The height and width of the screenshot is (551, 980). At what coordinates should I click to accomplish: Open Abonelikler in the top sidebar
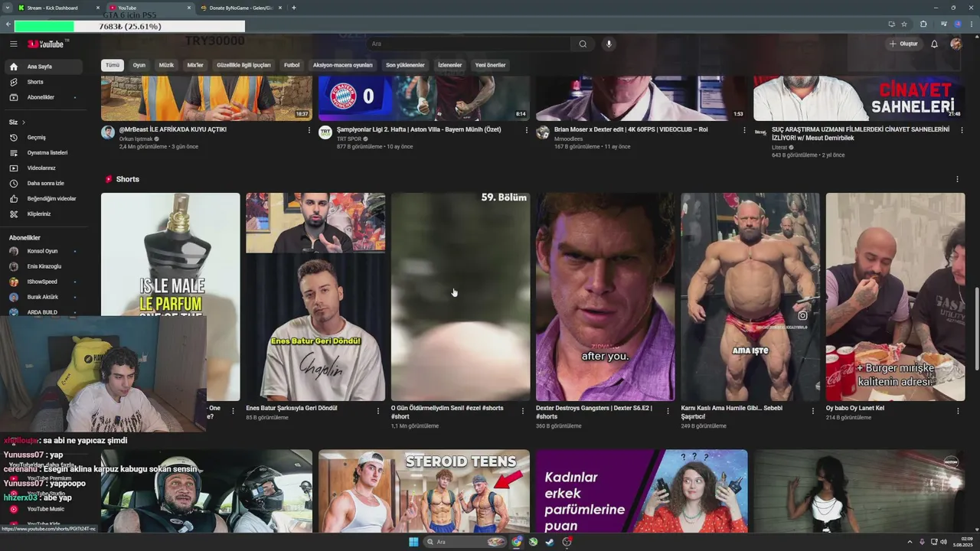click(43, 97)
